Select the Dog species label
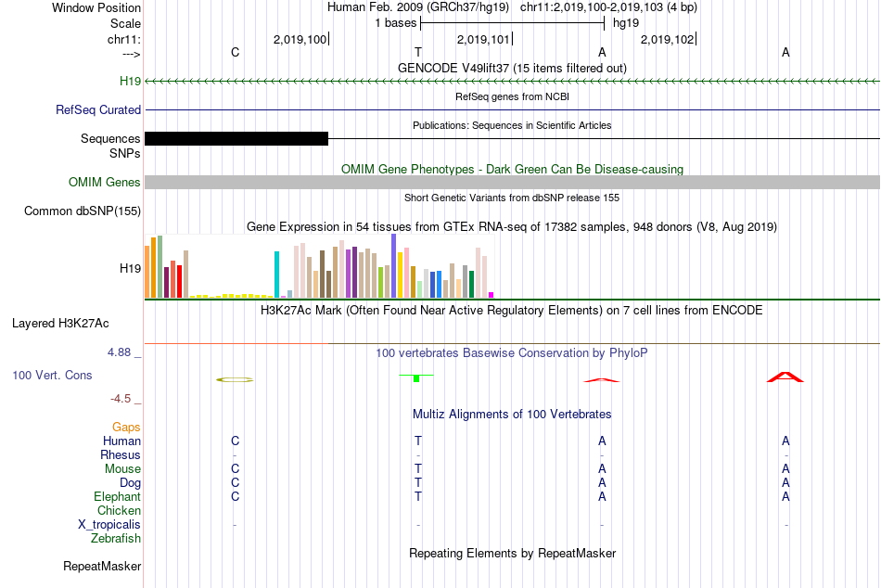 [130, 483]
